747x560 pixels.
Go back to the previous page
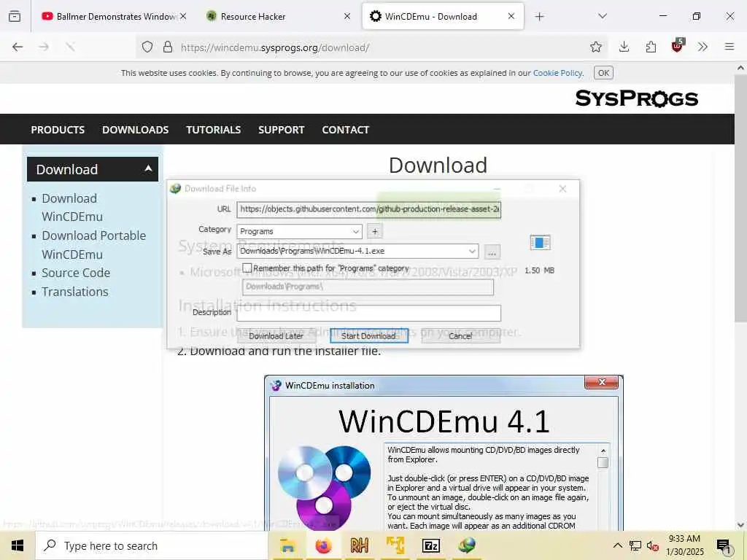[x=18, y=47]
